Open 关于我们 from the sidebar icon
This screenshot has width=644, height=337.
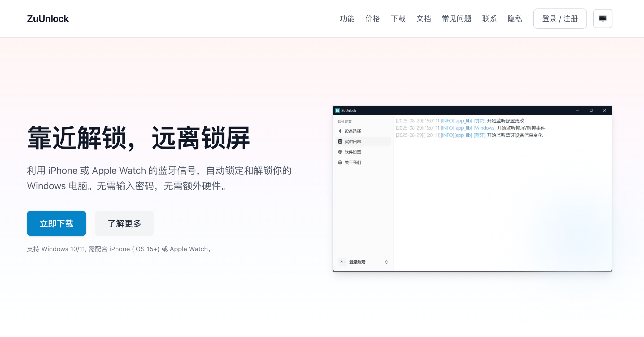pyautogui.click(x=340, y=162)
